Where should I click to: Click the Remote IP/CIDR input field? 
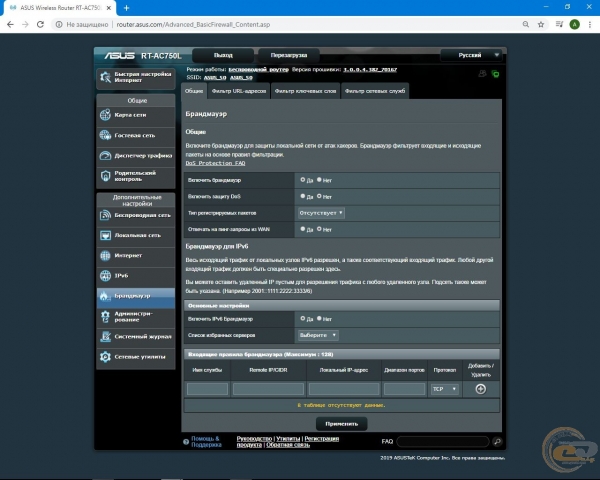268,389
